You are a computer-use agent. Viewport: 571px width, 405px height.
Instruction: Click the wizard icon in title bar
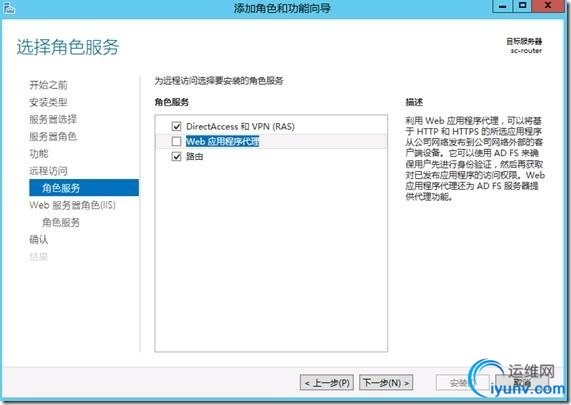pos(9,8)
